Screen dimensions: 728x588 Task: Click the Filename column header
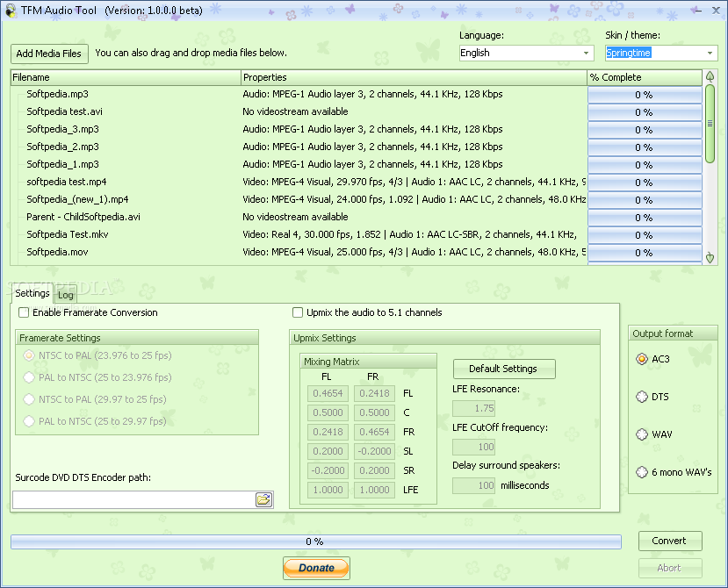[126, 77]
